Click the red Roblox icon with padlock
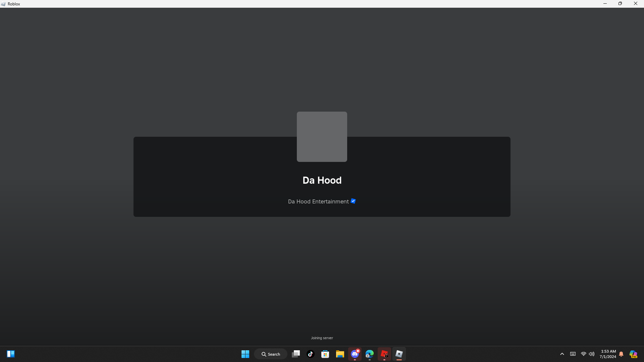Image resolution: width=644 pixels, height=362 pixels. pyautogui.click(x=384, y=354)
